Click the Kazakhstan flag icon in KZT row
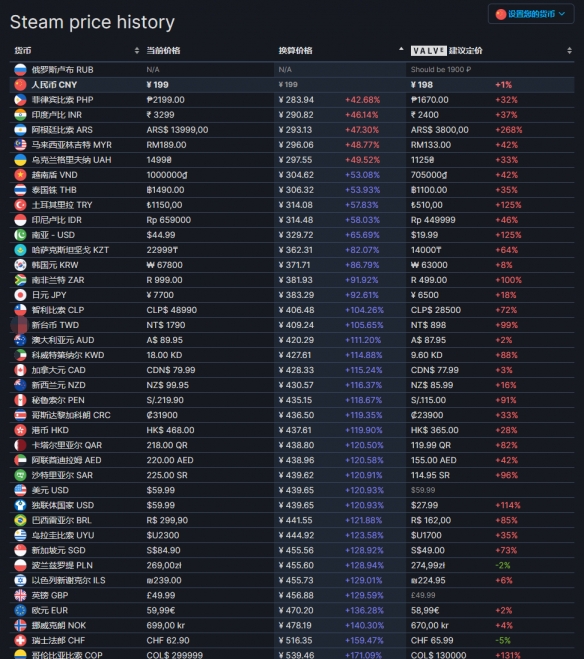The image size is (584, 659). [x=20, y=250]
